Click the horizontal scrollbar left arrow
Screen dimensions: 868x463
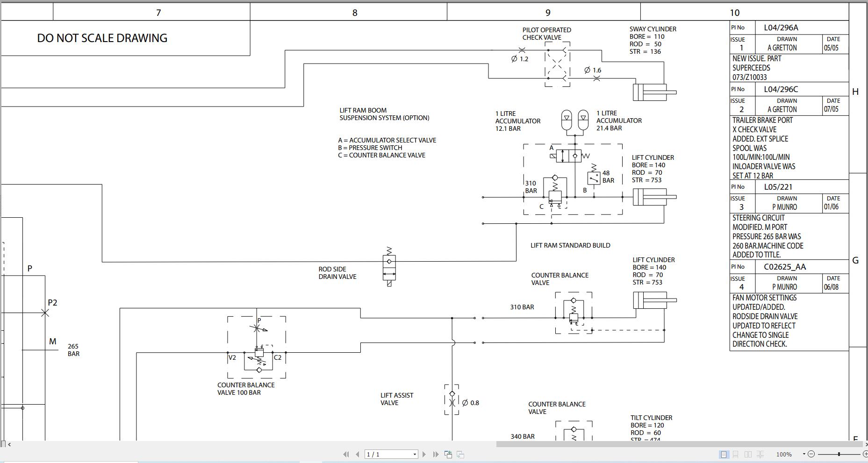(x=9, y=444)
